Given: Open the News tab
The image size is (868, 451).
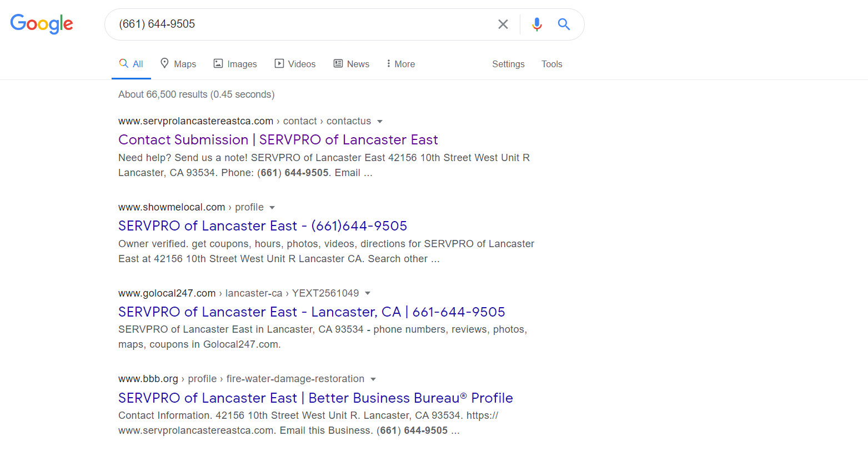Looking at the screenshot, I should click(x=352, y=64).
